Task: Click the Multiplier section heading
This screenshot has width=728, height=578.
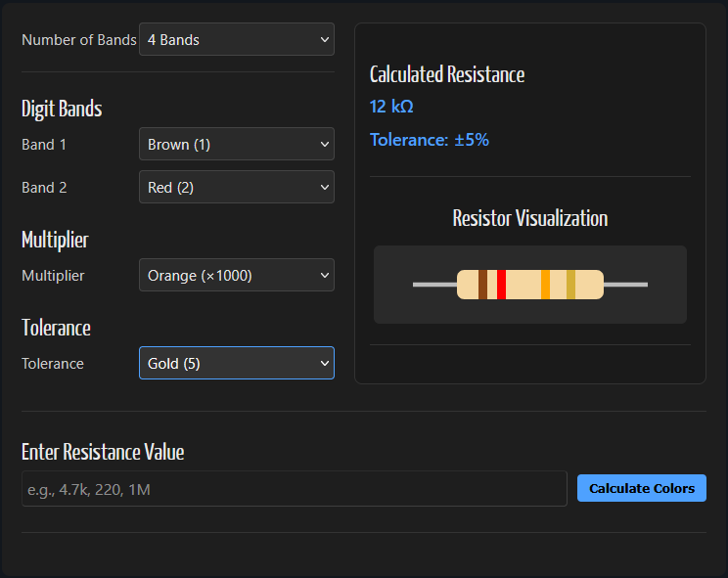Action: 55,241
